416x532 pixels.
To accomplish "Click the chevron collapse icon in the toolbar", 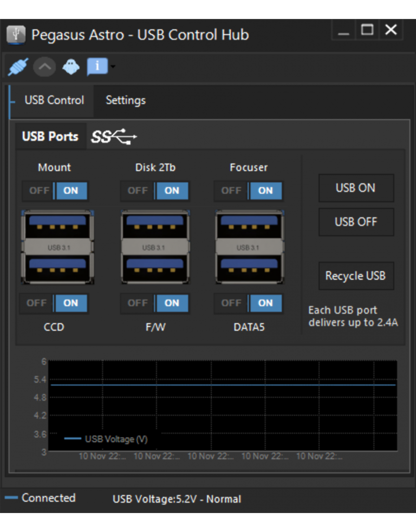I will coord(45,66).
